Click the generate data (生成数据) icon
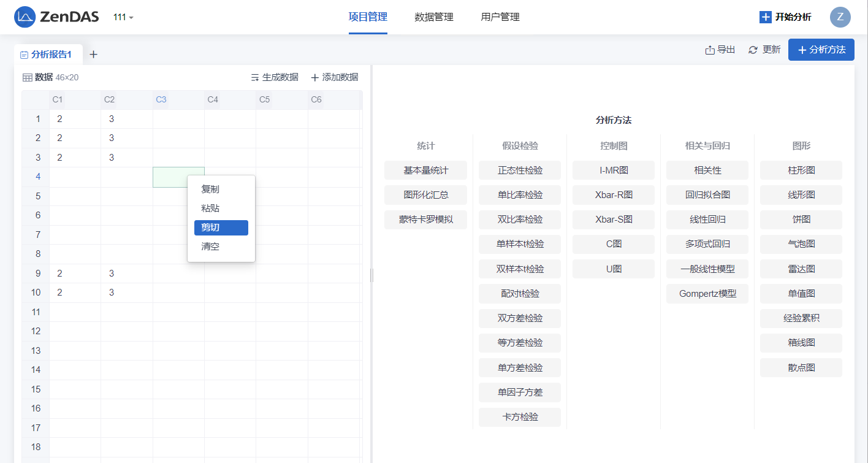The width and height of the screenshot is (868, 463). point(255,77)
